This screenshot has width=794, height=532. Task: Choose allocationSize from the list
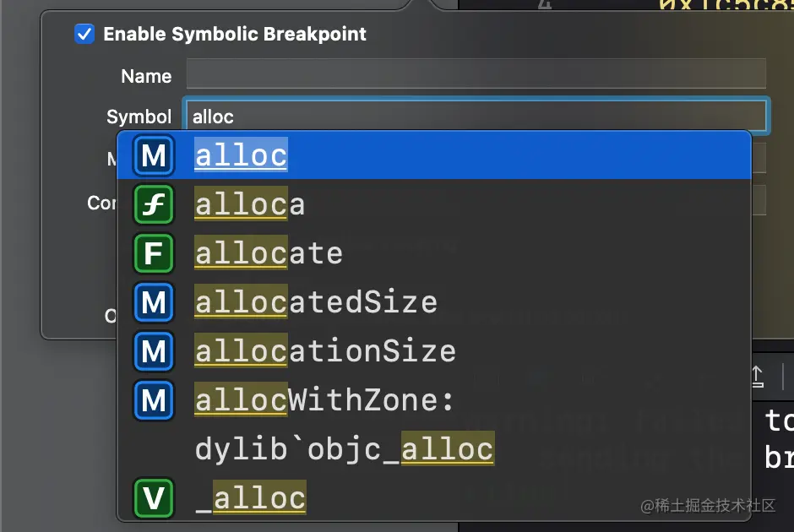click(434, 352)
